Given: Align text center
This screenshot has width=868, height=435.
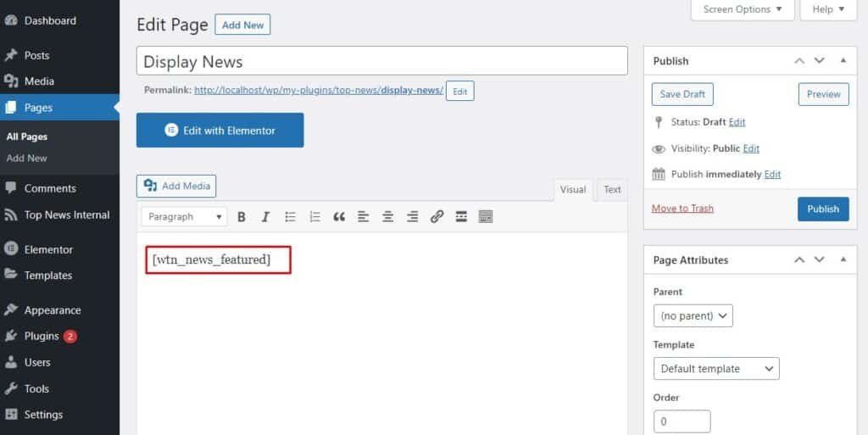Looking at the screenshot, I should tap(388, 217).
